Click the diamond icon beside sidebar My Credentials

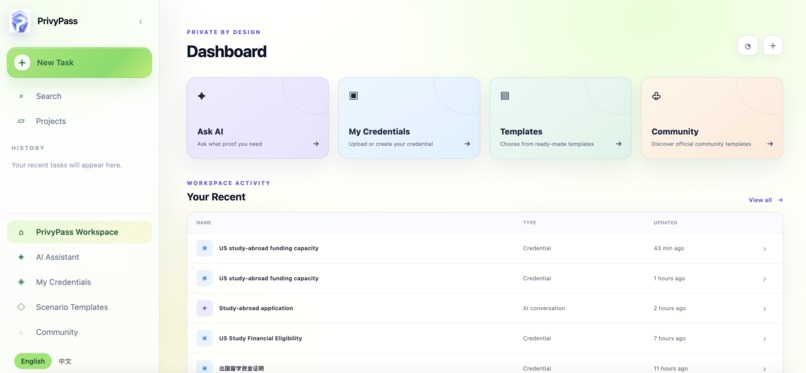21,282
